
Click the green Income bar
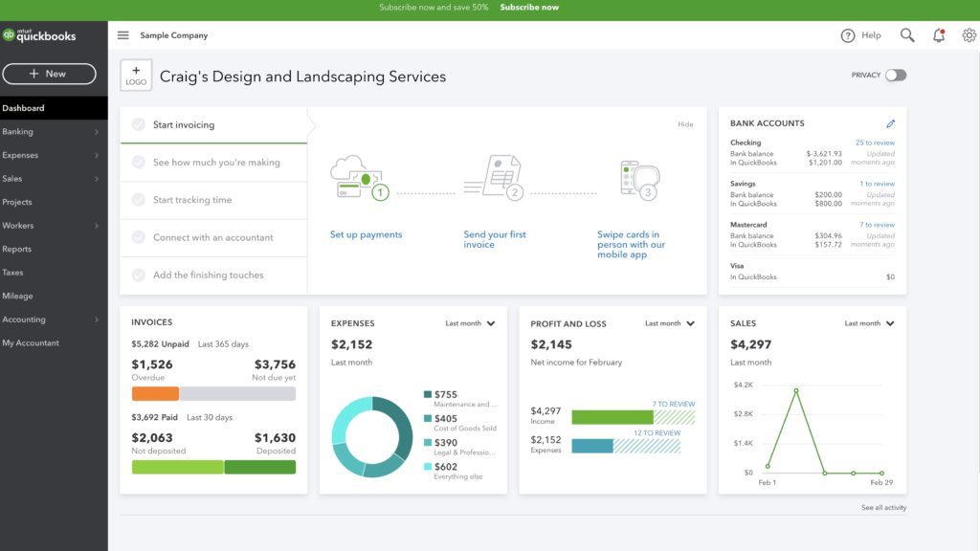tap(612, 417)
